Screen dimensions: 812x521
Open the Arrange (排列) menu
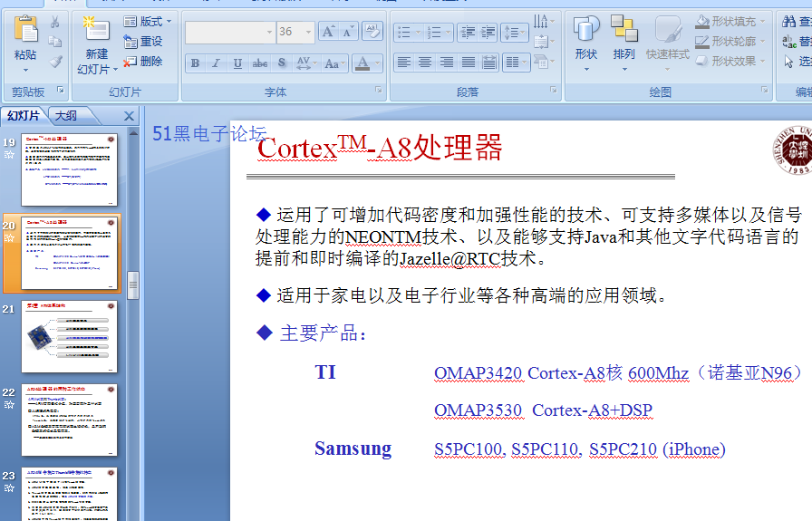[x=624, y=43]
